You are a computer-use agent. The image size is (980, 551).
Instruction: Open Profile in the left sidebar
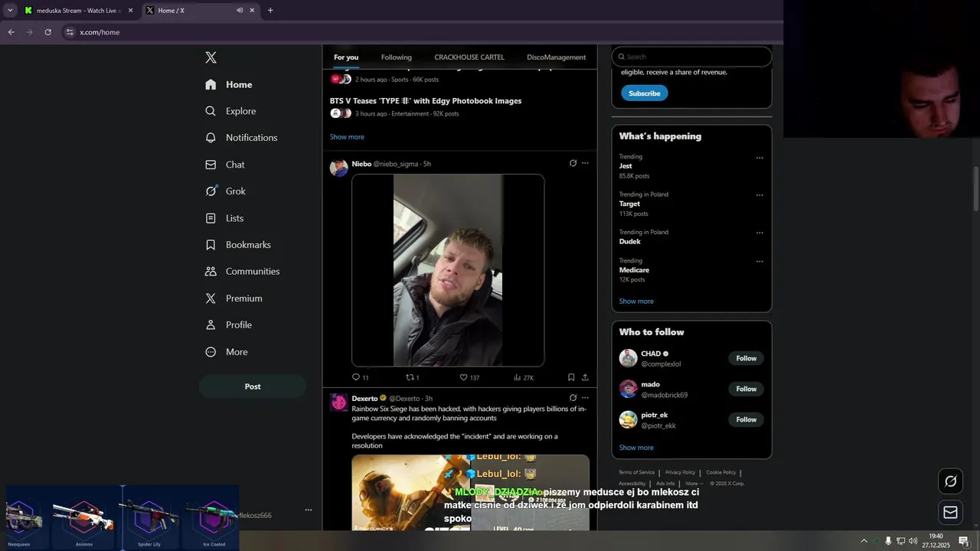pos(228,325)
